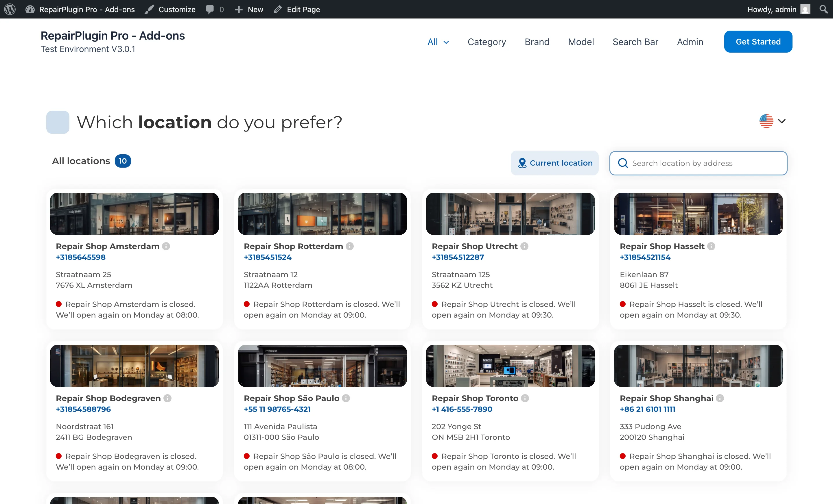This screenshot has width=833, height=504.
Task: Click info icon beside Repair Shop Rotterdam
Action: [x=350, y=246]
